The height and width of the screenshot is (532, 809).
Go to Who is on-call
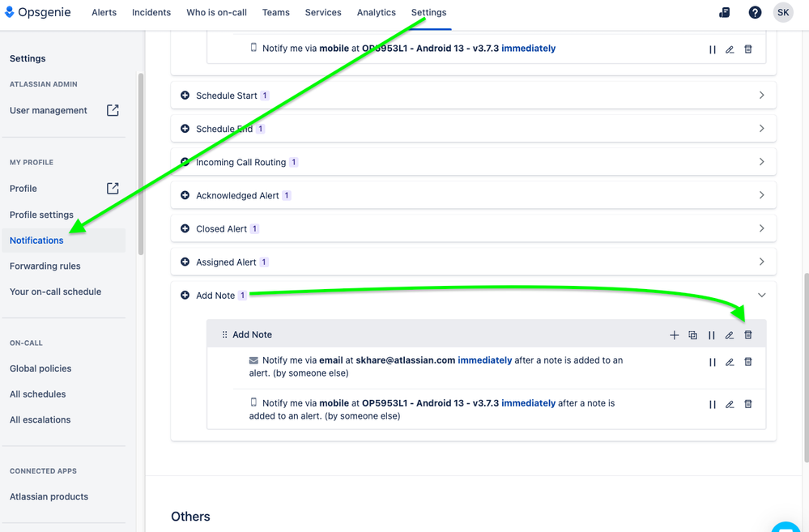point(217,12)
